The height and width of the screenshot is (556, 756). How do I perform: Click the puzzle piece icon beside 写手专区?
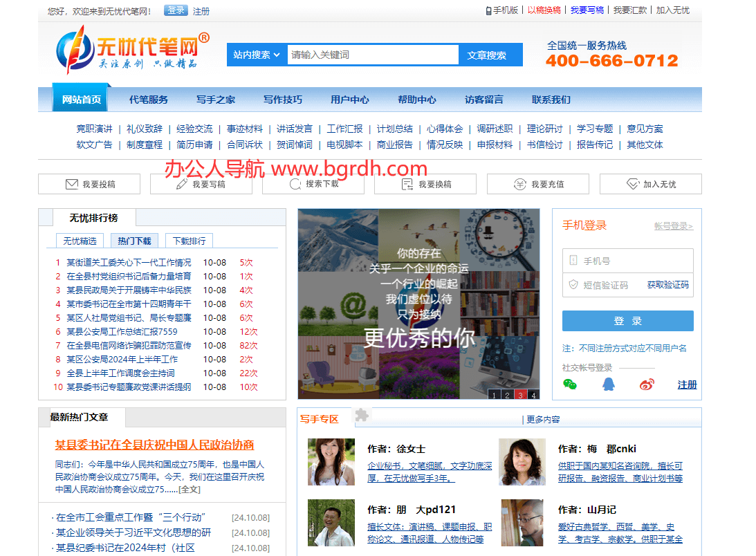(362, 415)
